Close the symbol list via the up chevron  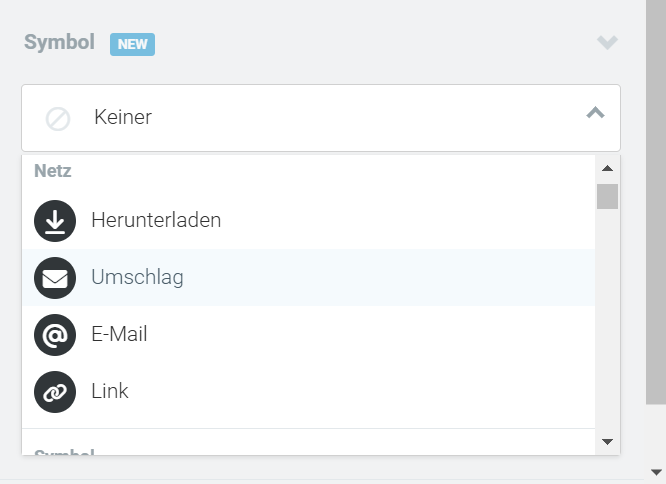click(x=595, y=113)
